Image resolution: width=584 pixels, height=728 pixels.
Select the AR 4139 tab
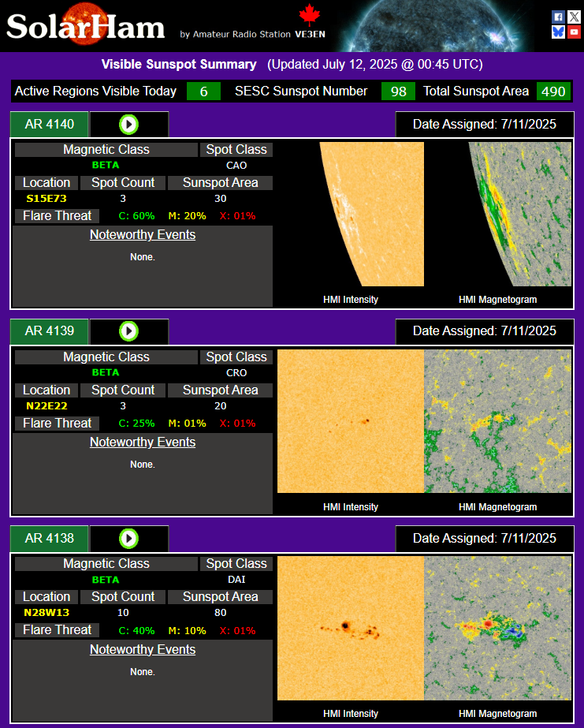click(x=50, y=331)
